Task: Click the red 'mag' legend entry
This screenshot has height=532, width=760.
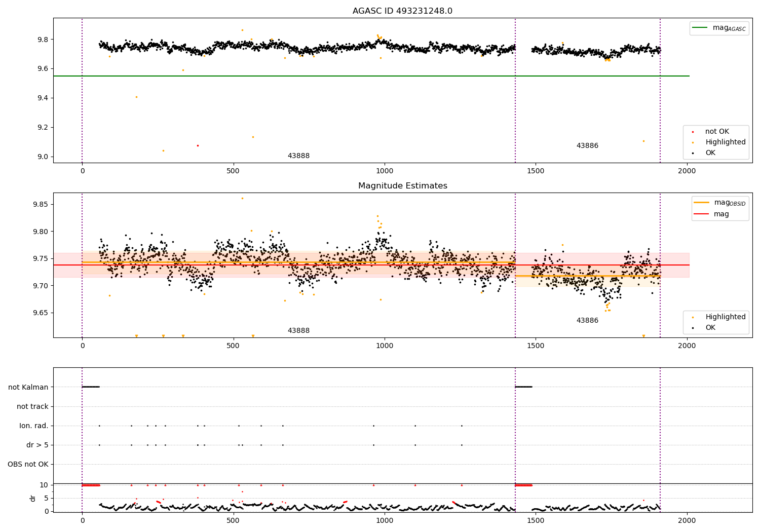Action: [711, 214]
